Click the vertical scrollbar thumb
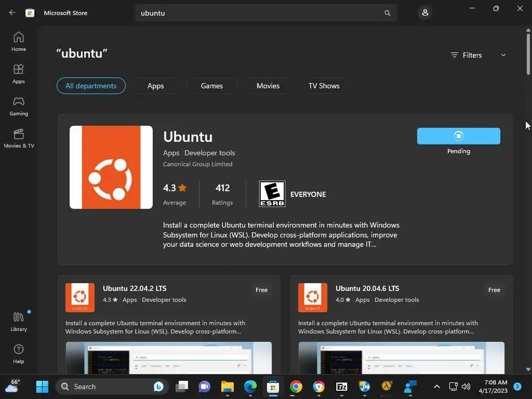This screenshot has height=399, width=532. 528,54
